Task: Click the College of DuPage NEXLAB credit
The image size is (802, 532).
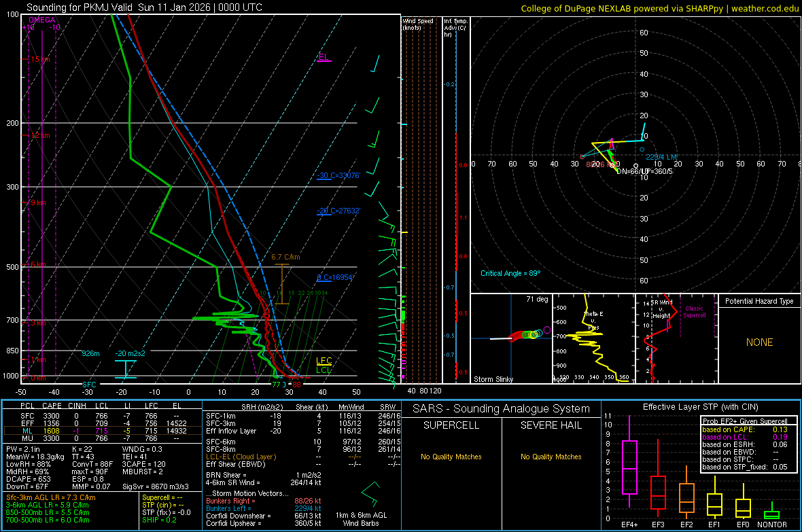Action: click(x=659, y=8)
